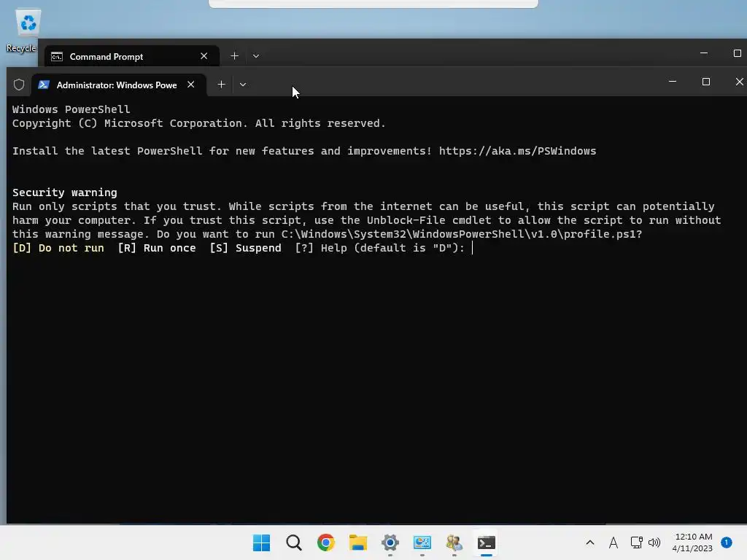Click the prompt input after 'default is "D"'

[473, 248]
